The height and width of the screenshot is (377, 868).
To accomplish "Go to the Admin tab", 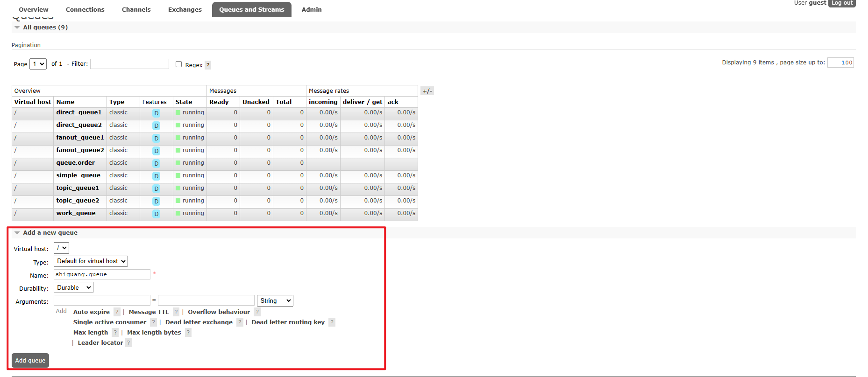I will click(312, 9).
